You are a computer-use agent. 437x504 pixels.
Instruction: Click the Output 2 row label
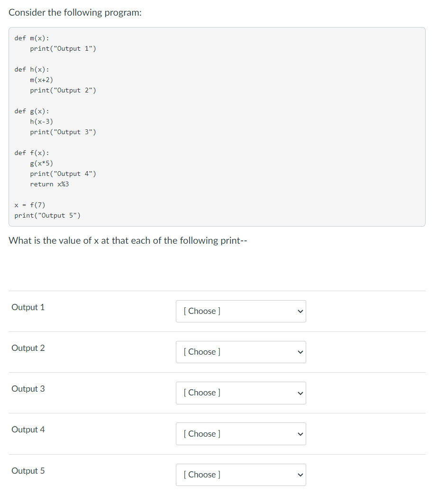click(x=28, y=348)
